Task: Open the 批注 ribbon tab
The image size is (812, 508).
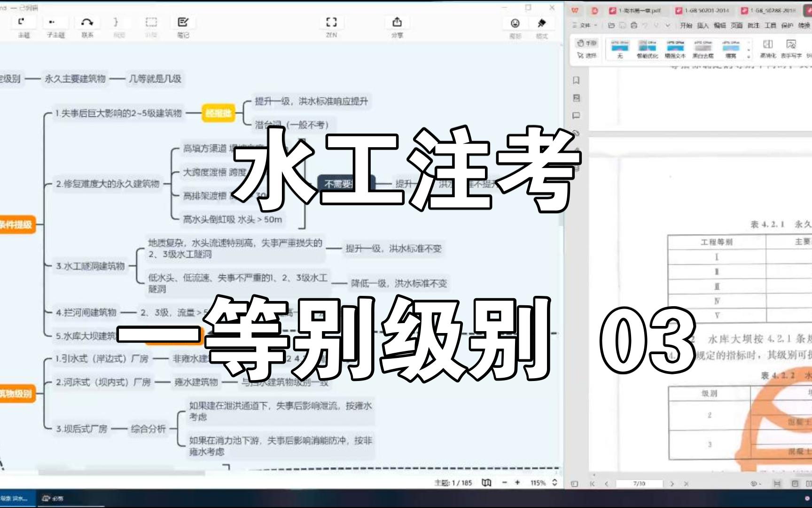Action: (753, 25)
